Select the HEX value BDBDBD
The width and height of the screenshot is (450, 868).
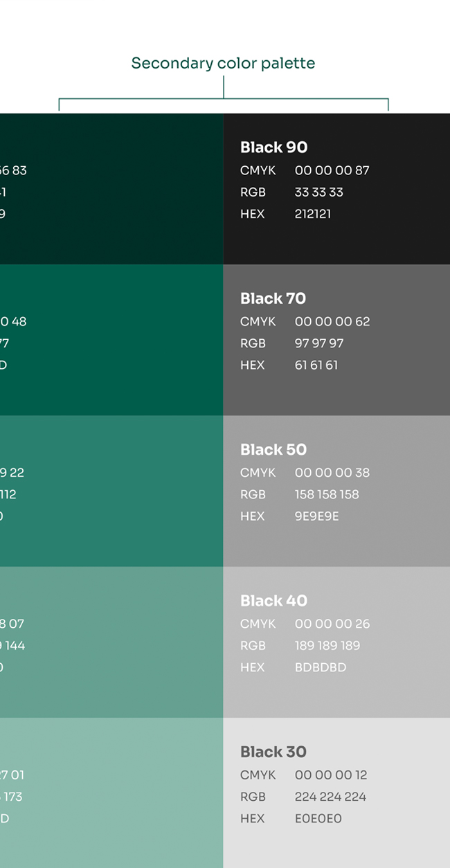click(321, 667)
